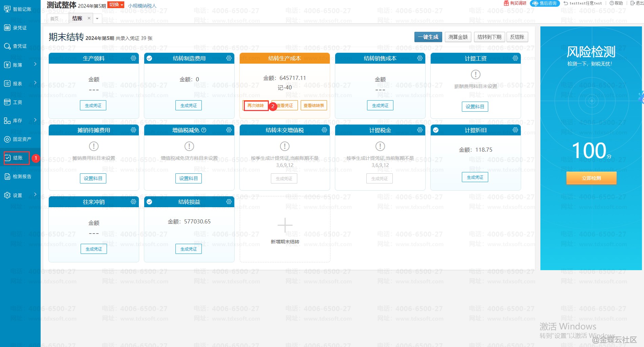Select 结账 in the sidebar menu
Viewport: 644px width, 347px height.
[x=18, y=158]
